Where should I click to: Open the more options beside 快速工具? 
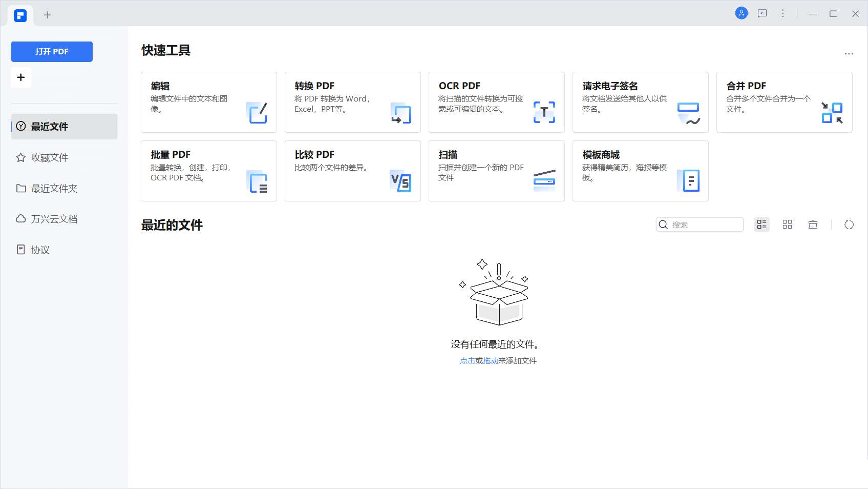pos(849,53)
